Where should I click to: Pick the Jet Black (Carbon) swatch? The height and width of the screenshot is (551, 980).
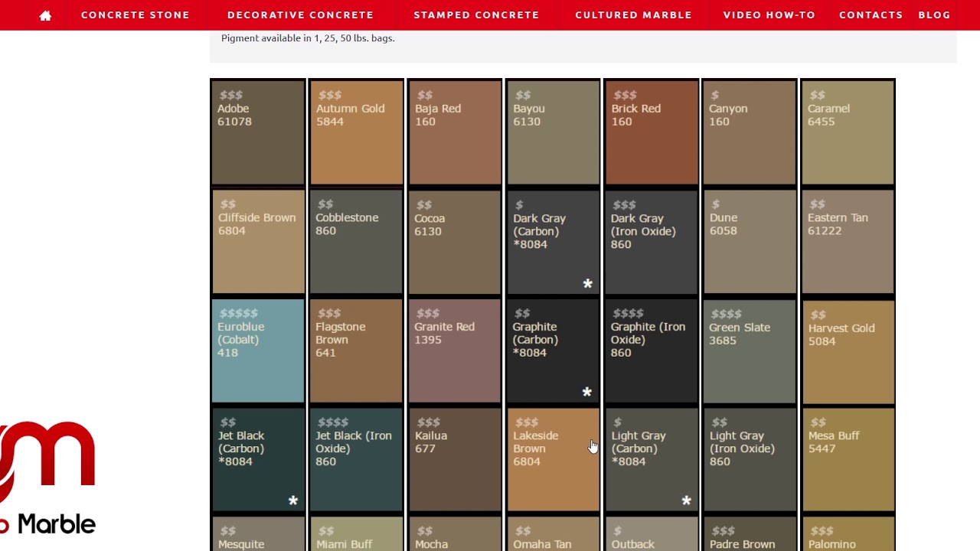coord(258,459)
